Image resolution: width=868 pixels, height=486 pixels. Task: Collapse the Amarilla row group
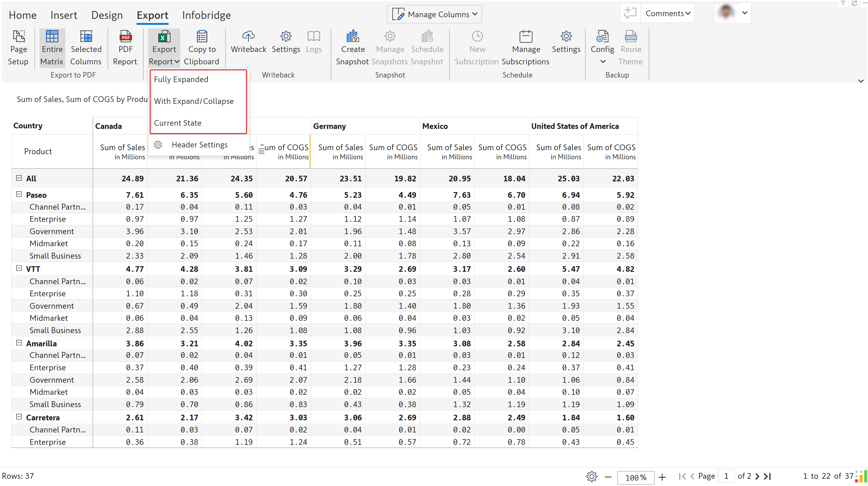(19, 343)
